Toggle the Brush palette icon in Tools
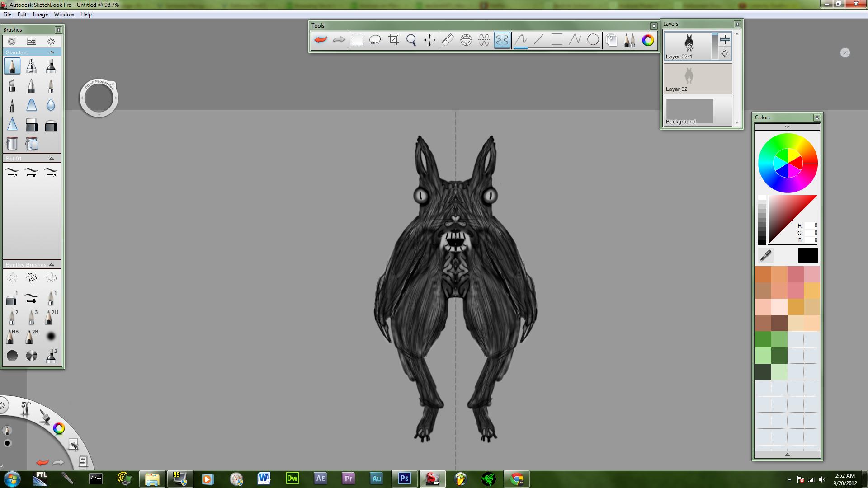The height and width of the screenshot is (488, 868). (x=629, y=40)
